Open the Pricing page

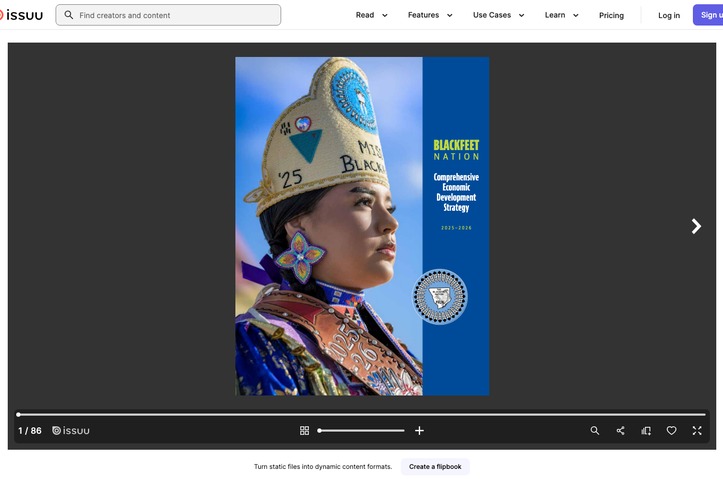point(611,15)
